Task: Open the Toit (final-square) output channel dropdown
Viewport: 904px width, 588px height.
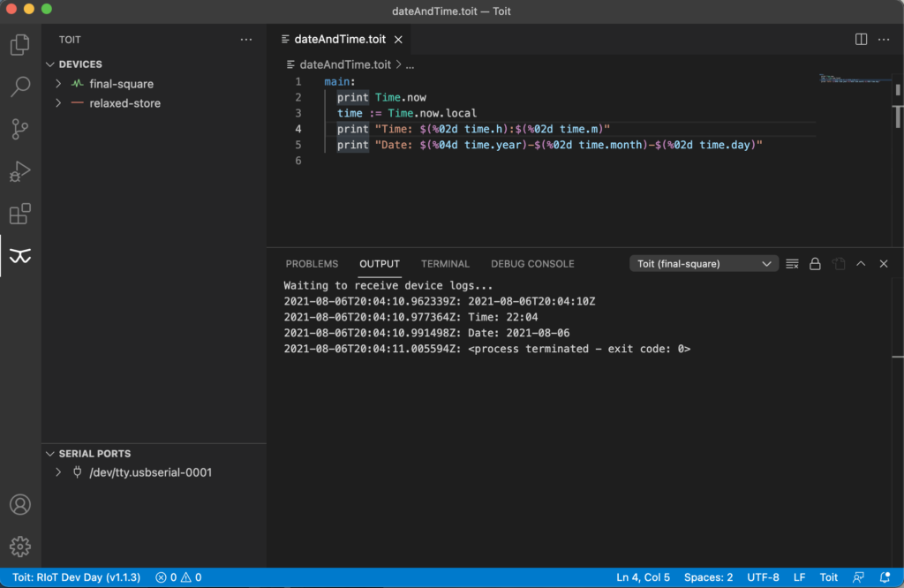Action: [x=704, y=263]
